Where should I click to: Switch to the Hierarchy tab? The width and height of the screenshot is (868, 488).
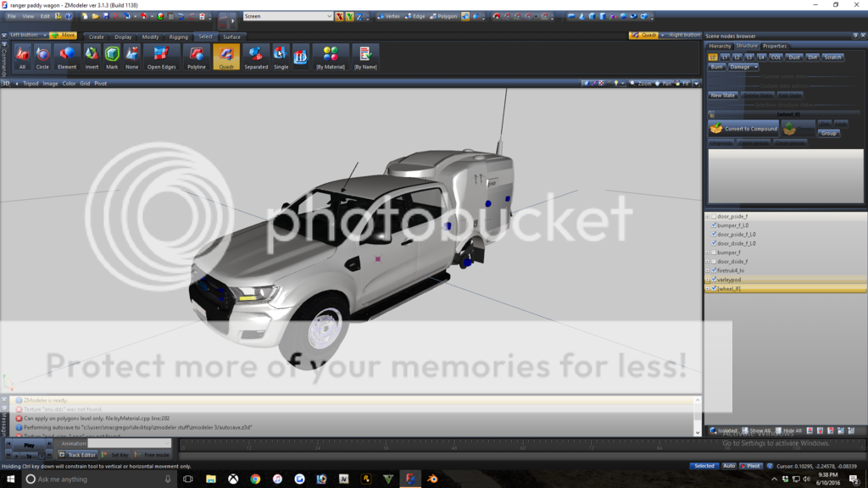pos(720,47)
